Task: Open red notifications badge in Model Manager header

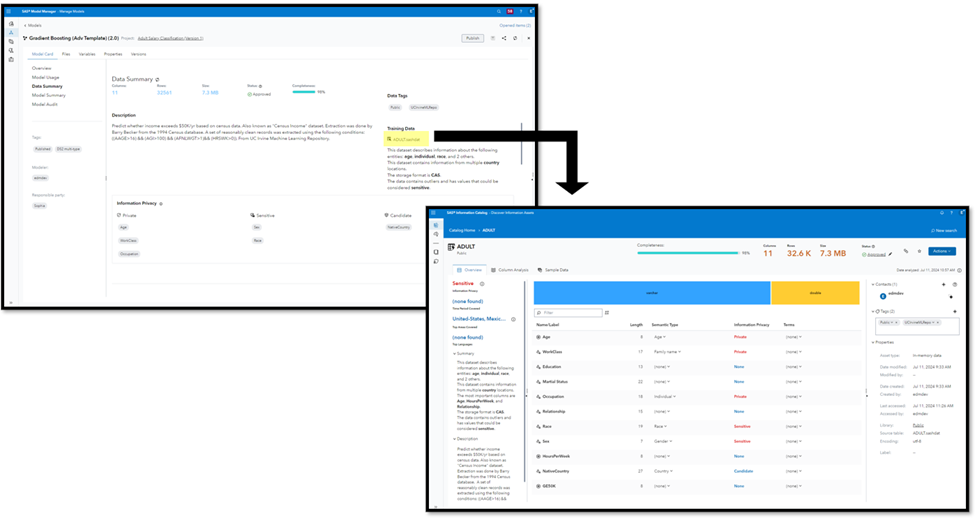Action: (510, 11)
